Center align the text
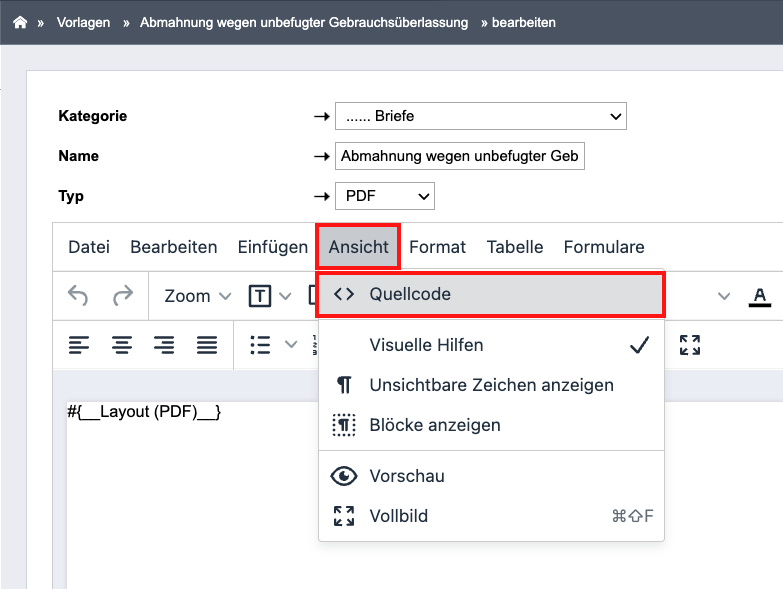The height and width of the screenshot is (589, 783). (x=122, y=345)
